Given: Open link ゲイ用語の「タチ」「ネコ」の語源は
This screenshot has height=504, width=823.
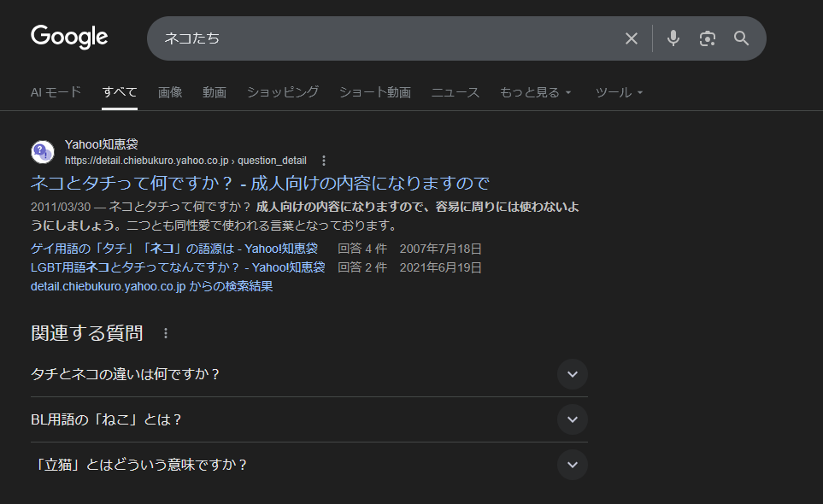Looking at the screenshot, I should [173, 249].
